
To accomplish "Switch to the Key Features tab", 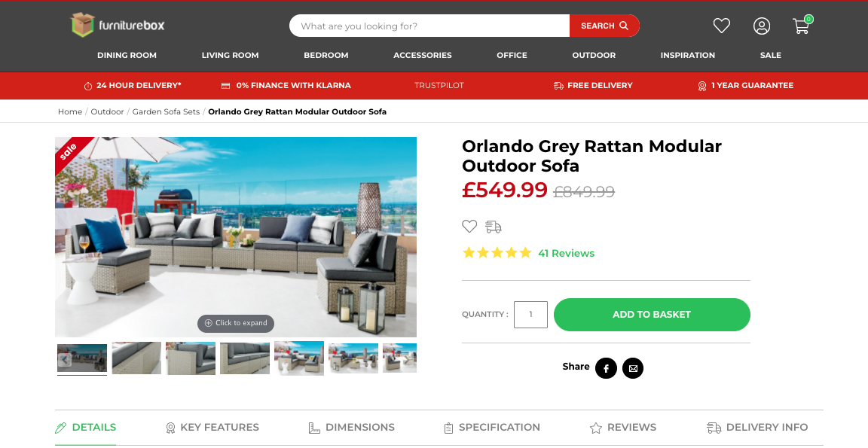I will point(212,428).
